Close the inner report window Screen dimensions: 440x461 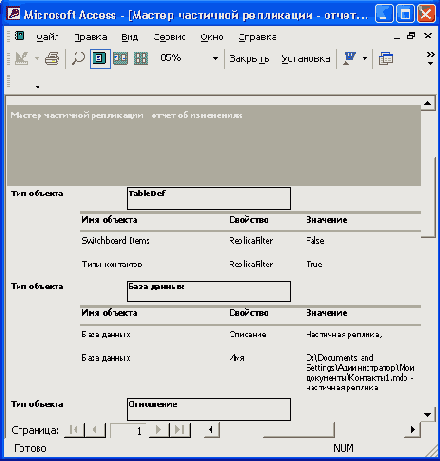[428, 36]
